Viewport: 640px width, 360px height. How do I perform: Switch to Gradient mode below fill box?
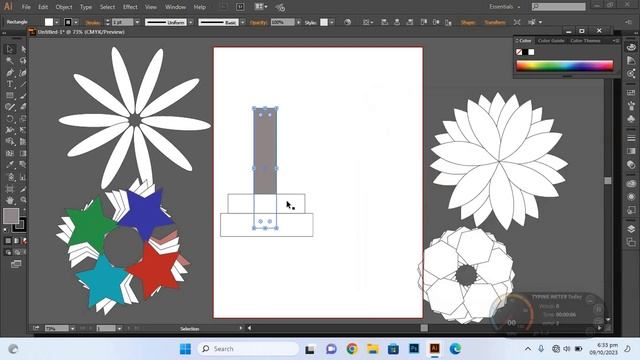click(x=16, y=241)
